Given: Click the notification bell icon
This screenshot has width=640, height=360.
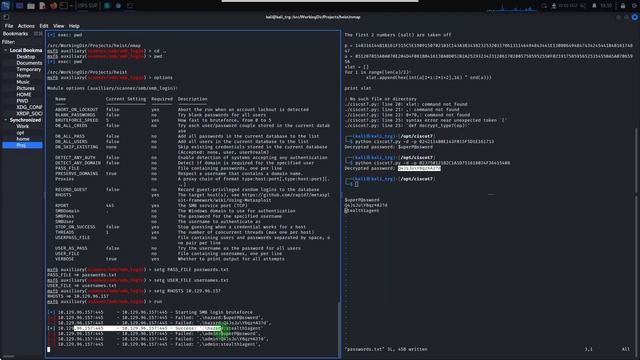Looking at the screenshot, I should [x=594, y=6].
